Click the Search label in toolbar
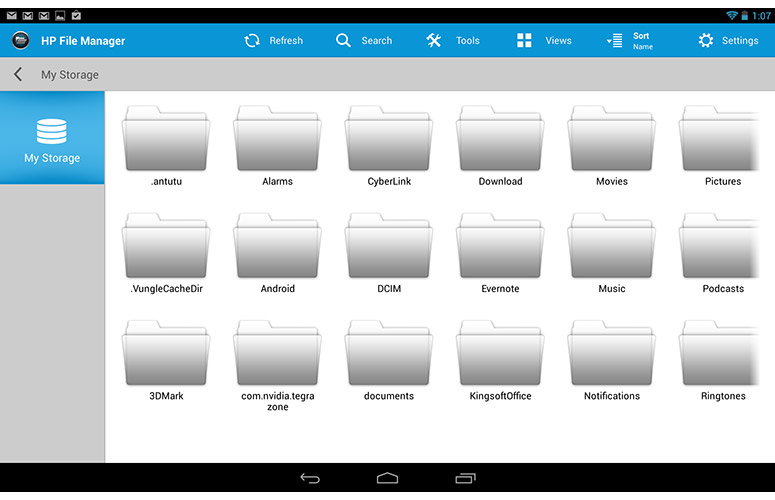 point(377,41)
